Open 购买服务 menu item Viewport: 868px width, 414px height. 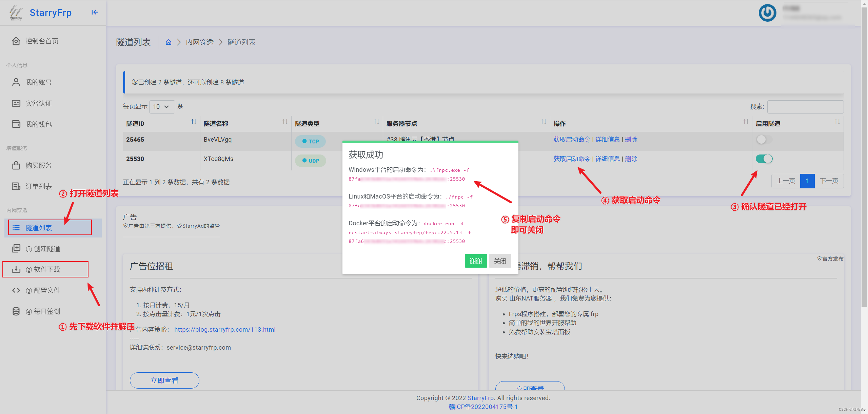click(39, 165)
